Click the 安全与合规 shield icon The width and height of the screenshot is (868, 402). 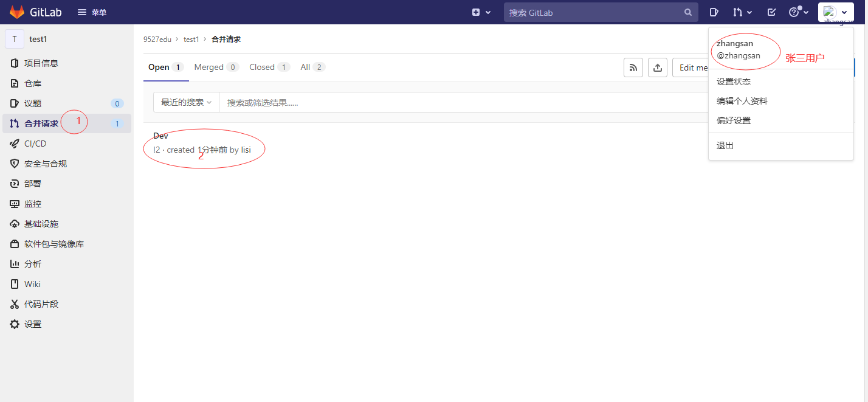(x=15, y=164)
